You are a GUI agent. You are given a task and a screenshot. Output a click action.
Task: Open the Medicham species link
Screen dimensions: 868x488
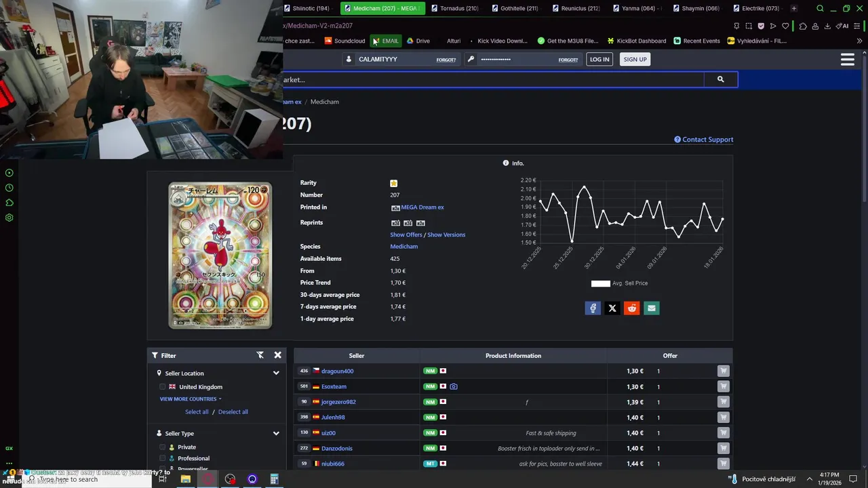pos(403,247)
